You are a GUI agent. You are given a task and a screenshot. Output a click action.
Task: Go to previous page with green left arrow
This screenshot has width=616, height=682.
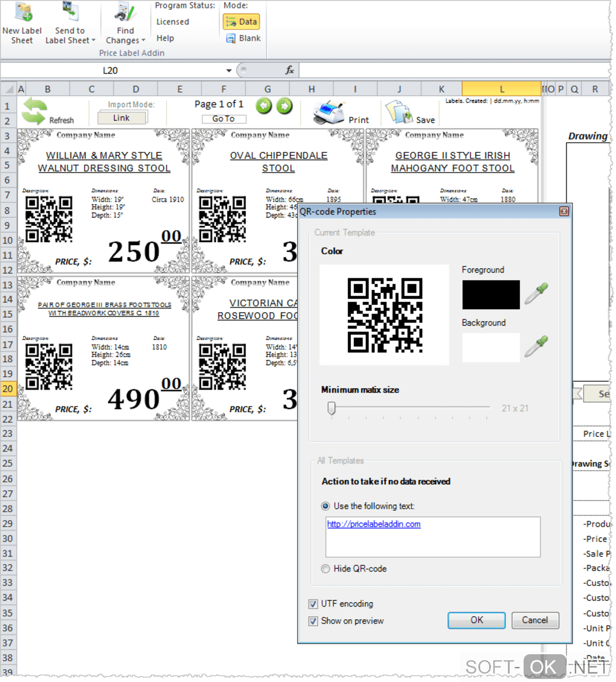pos(263,106)
